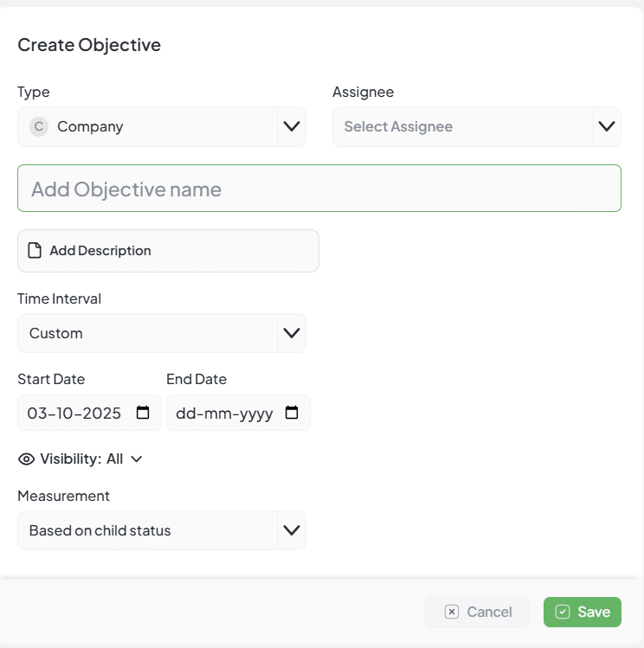Expand the Visibility: All chevron
Screen dimensions: 644x648
(136, 459)
